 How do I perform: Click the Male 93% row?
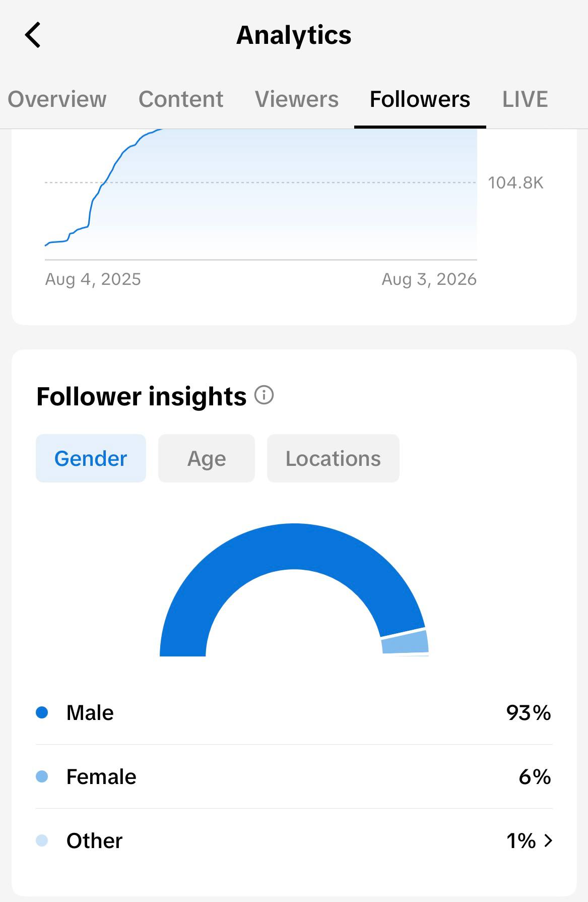pos(294,712)
